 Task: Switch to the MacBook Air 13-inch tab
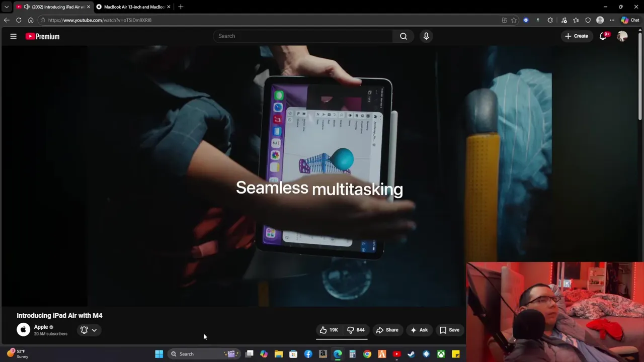coord(134,7)
